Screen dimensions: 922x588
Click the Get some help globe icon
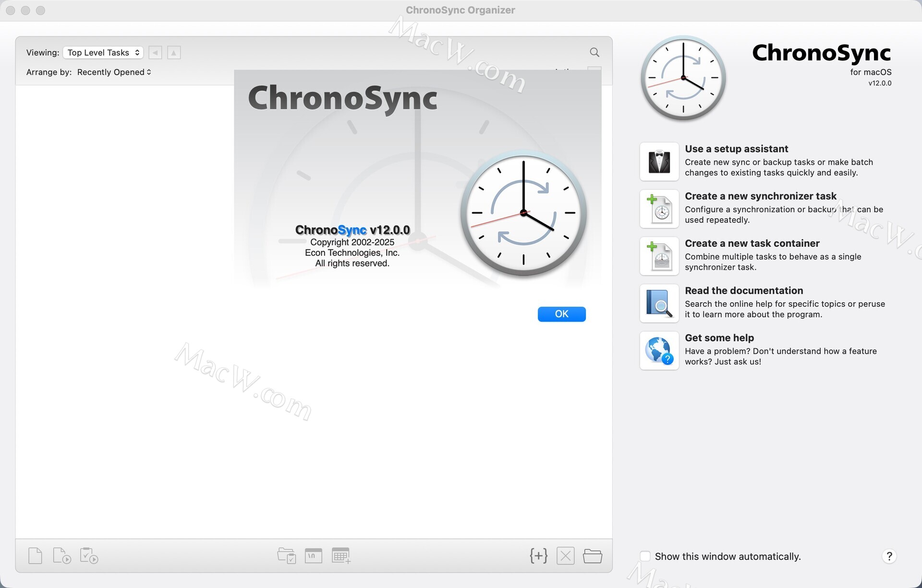[659, 351]
